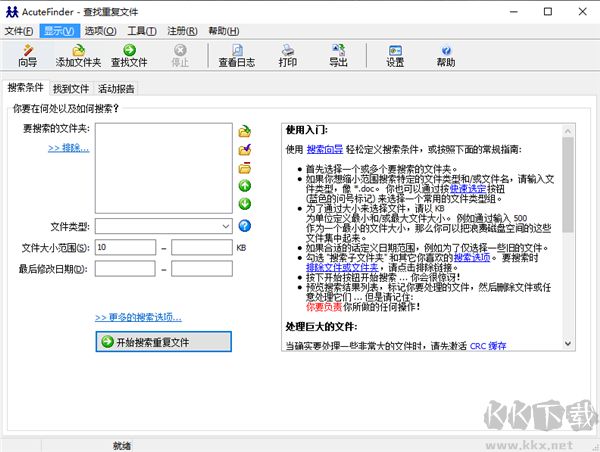This screenshot has height=452, width=600.
Task: Expand the 文件类型 dropdown
Action: 226,226
